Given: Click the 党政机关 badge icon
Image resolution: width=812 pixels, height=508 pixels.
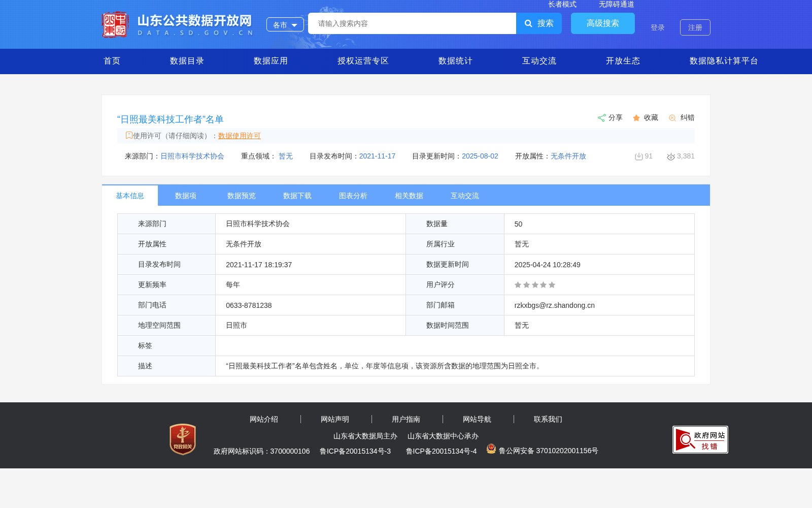Looking at the screenshot, I should [x=183, y=439].
